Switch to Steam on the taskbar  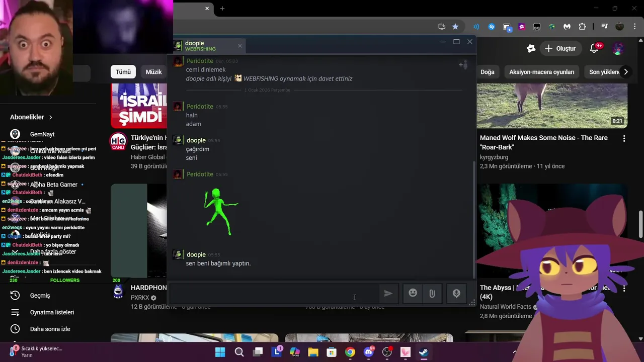424,352
